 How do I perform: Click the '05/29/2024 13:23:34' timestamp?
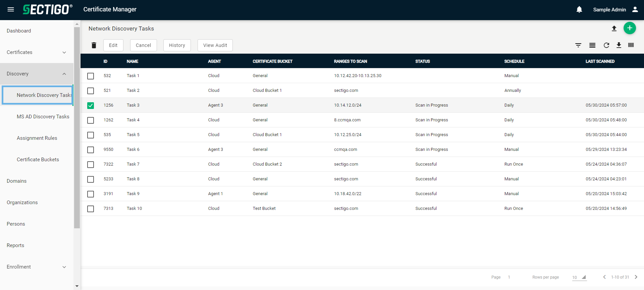click(606, 150)
